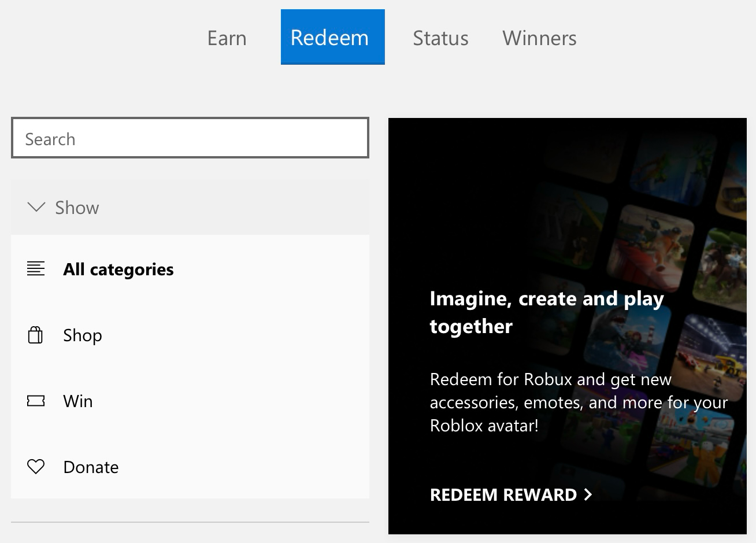The image size is (756, 543).
Task: Click the arrow icon after REDEEM REWARD
Action: click(x=588, y=495)
